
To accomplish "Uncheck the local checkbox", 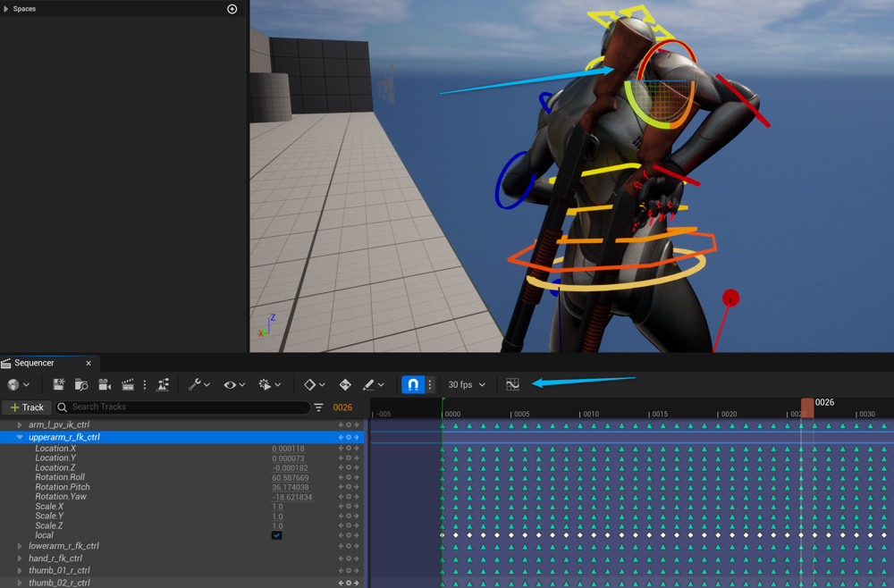I will click(276, 535).
